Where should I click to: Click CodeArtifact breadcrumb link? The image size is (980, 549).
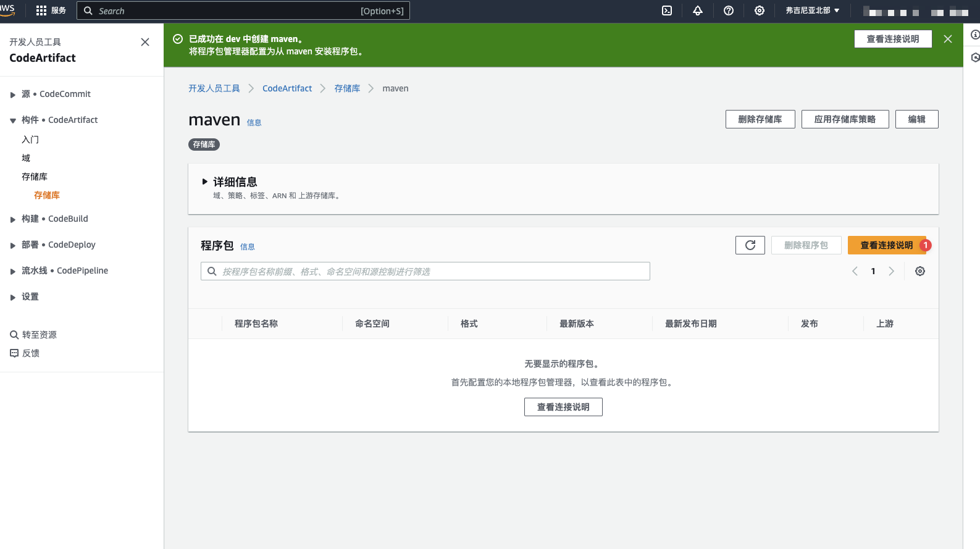tap(287, 88)
